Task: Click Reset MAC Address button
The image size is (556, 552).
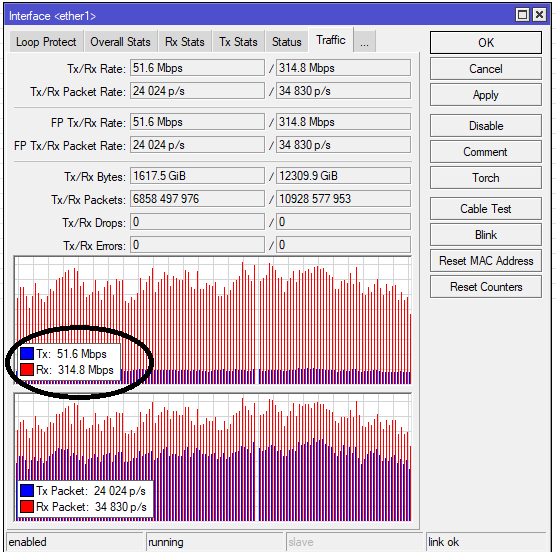Action: pos(486,261)
